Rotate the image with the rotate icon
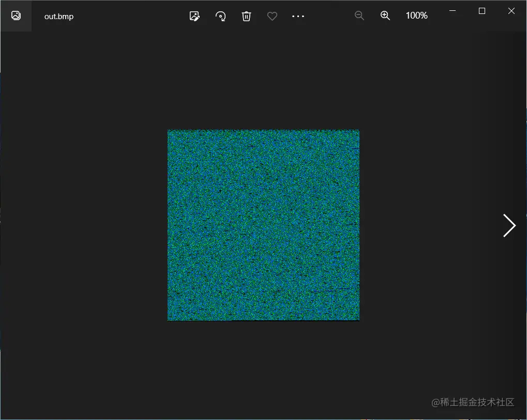The height and width of the screenshot is (420, 527). point(220,16)
